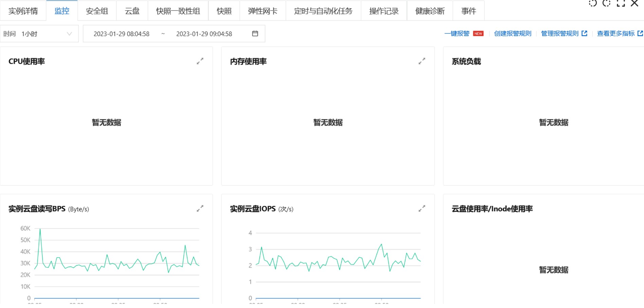Image resolution: width=644 pixels, height=308 pixels.
Task: Go to the 云盘 tab
Action: point(132,11)
